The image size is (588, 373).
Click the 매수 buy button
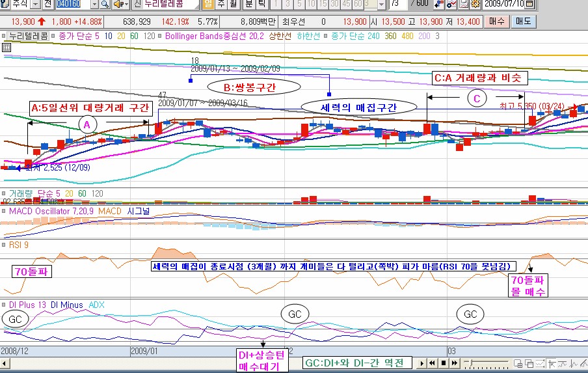497,21
